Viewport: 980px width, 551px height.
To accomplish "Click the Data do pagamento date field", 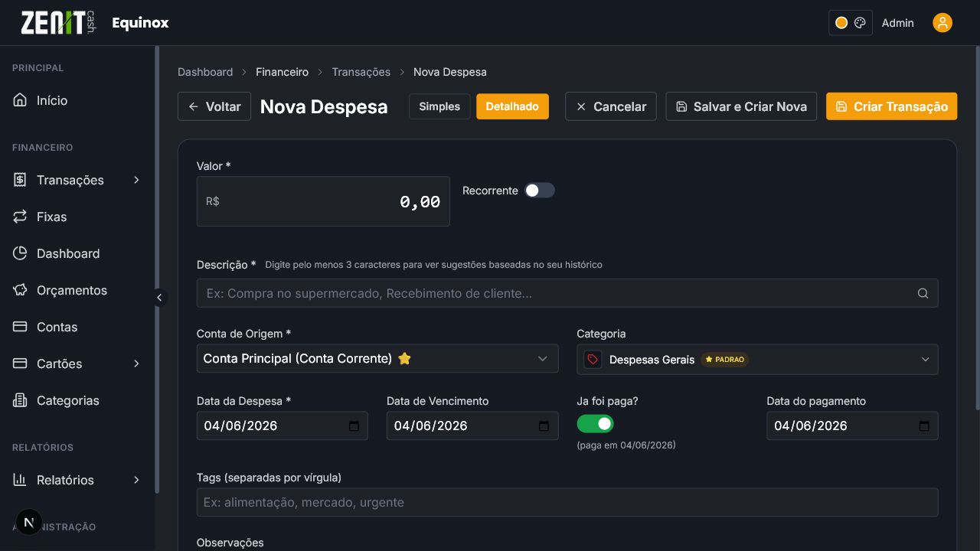I will coord(852,426).
